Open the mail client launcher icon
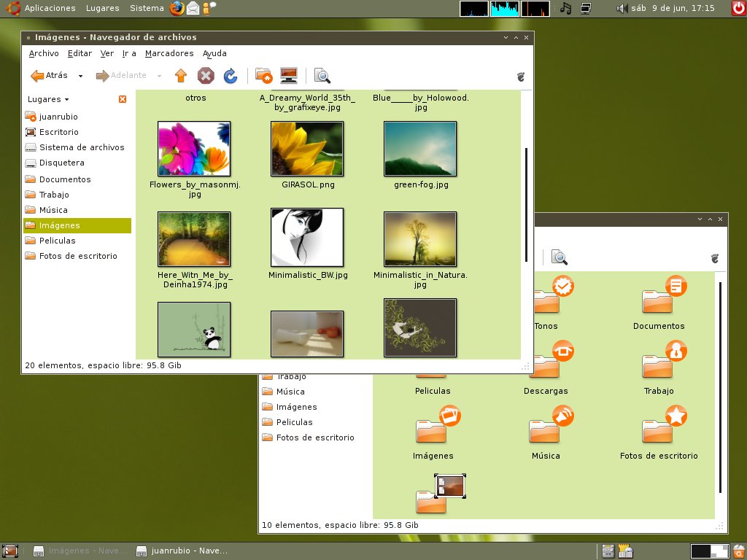 (x=193, y=8)
